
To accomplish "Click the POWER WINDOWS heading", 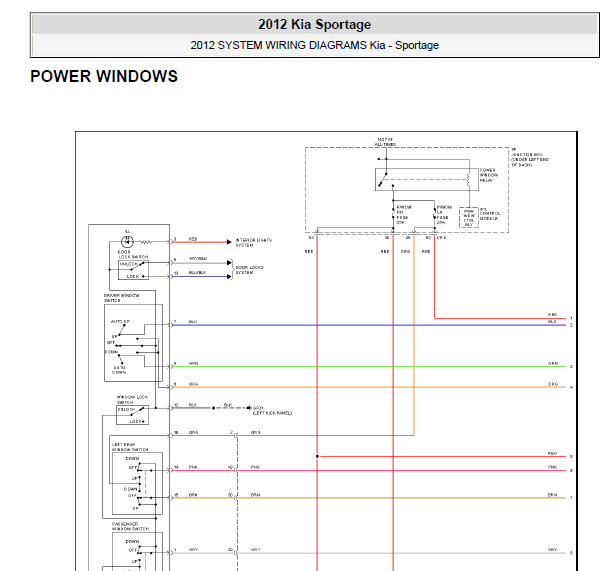I will pyautogui.click(x=104, y=76).
